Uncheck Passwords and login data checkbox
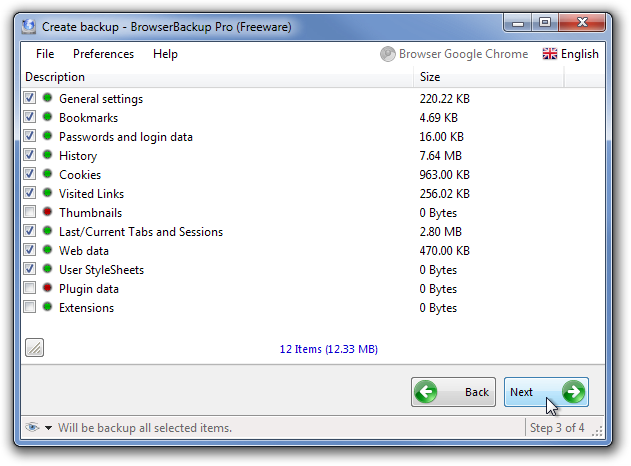The width and height of the screenshot is (631, 466). (x=29, y=136)
